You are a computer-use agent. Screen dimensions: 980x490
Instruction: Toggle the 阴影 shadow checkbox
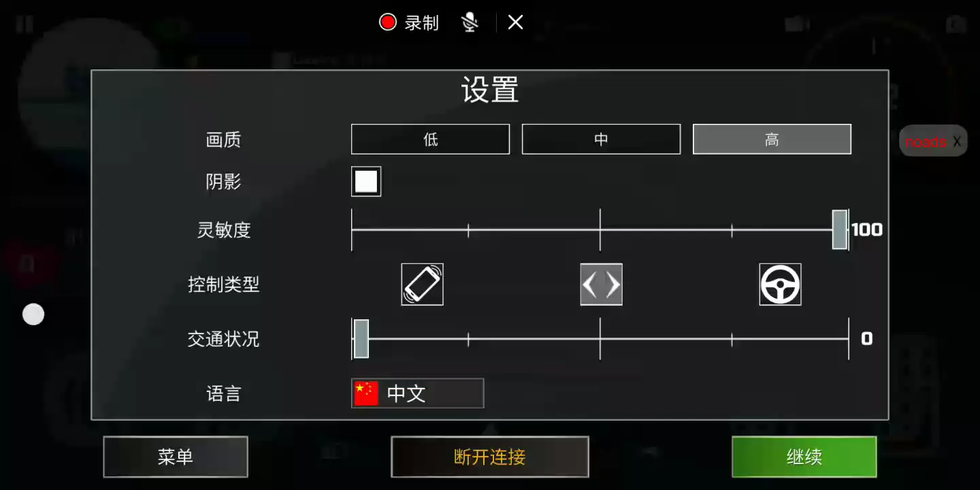coord(366,182)
